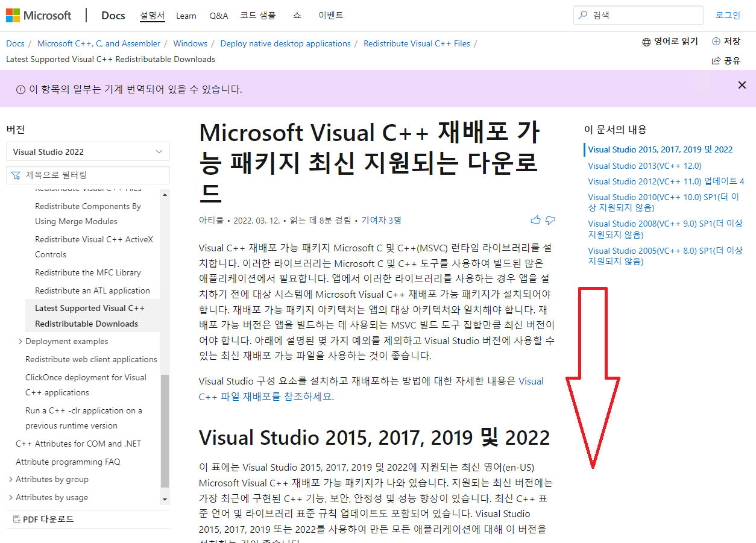Click sidebar scrollbar up arrow
The image size is (756, 543).
click(x=165, y=194)
